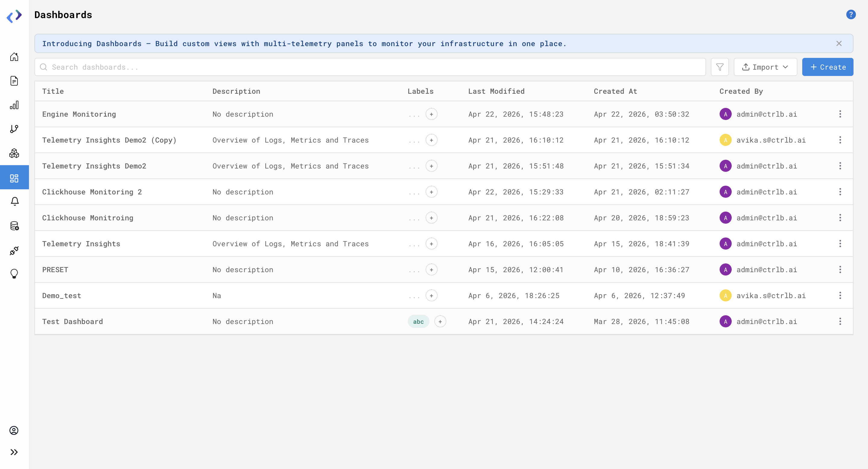This screenshot has width=868, height=469.
Task: Add label to Clickhouse Monitoring 2 row
Action: (x=431, y=192)
